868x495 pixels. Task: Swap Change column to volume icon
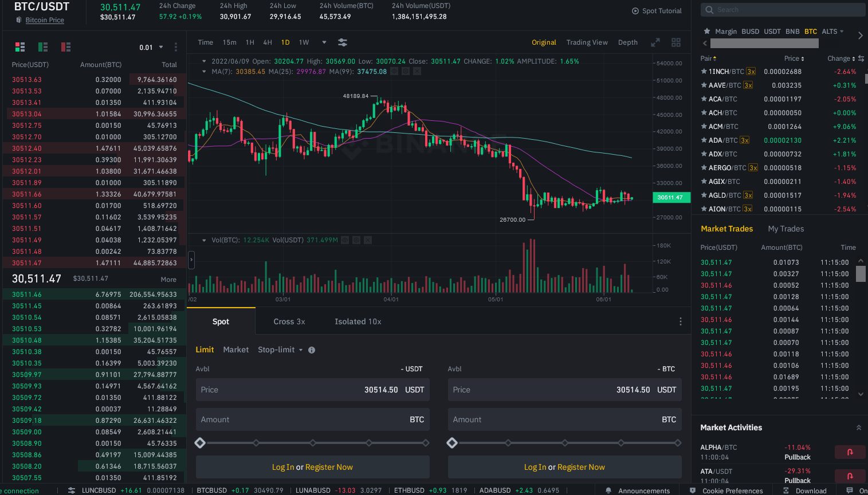(x=861, y=58)
